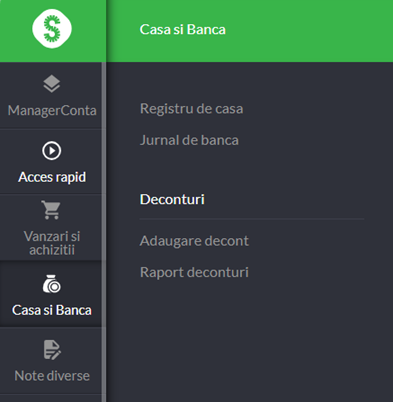Select the Casa si Banca sidebar label
This screenshot has width=393, height=402.
click(52, 310)
